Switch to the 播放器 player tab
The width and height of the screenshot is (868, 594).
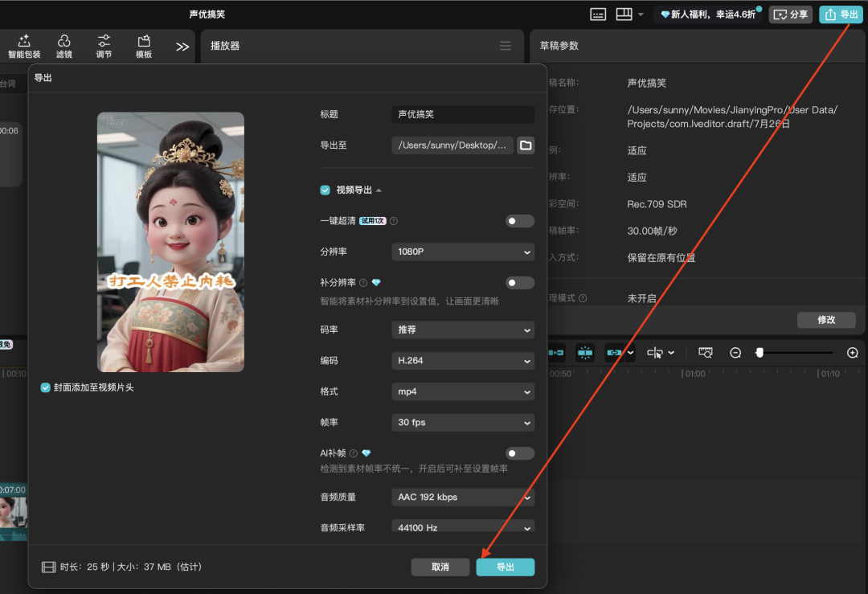point(227,45)
